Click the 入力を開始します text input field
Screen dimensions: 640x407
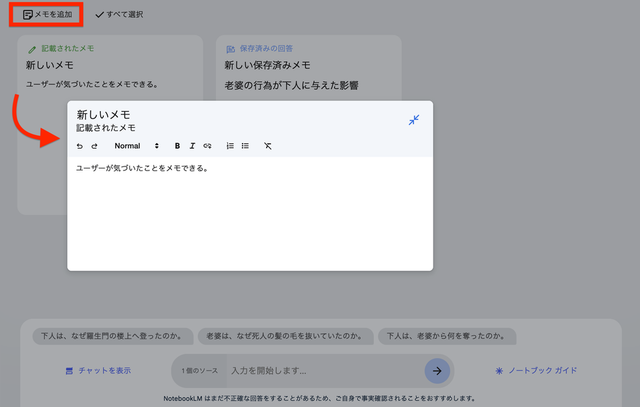click(320, 370)
